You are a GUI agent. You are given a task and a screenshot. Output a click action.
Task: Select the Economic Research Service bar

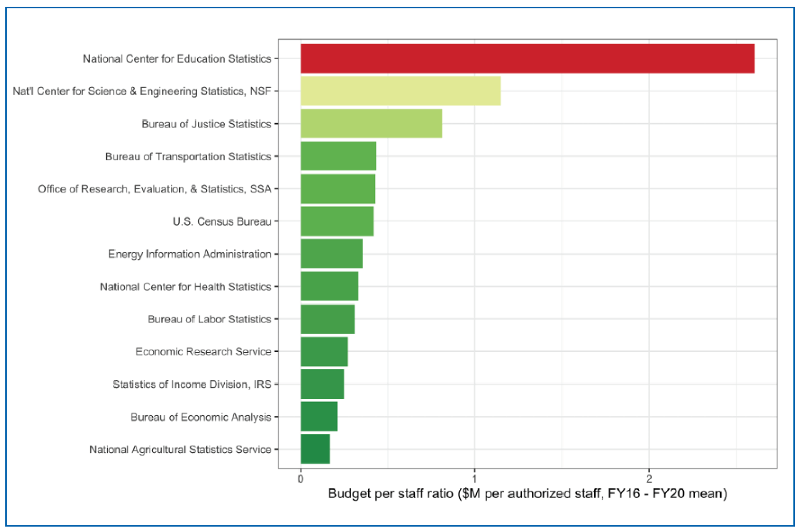(x=324, y=352)
